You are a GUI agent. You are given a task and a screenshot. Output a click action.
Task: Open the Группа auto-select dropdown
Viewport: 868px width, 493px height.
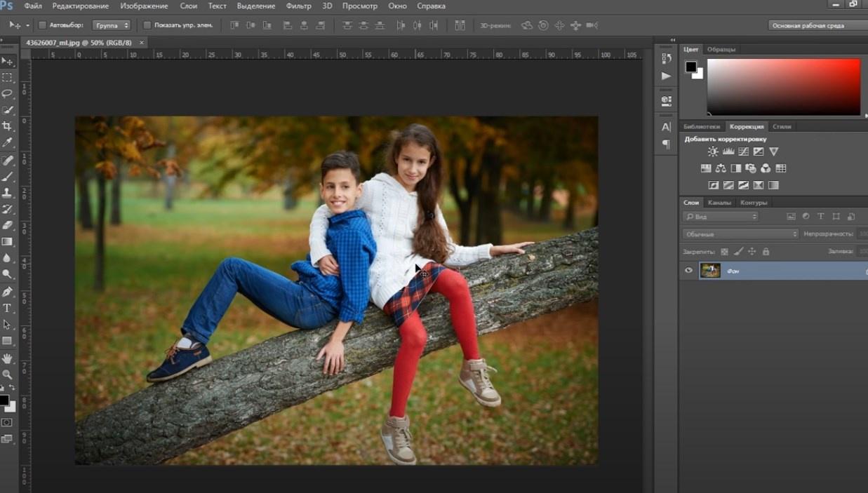[x=112, y=25]
